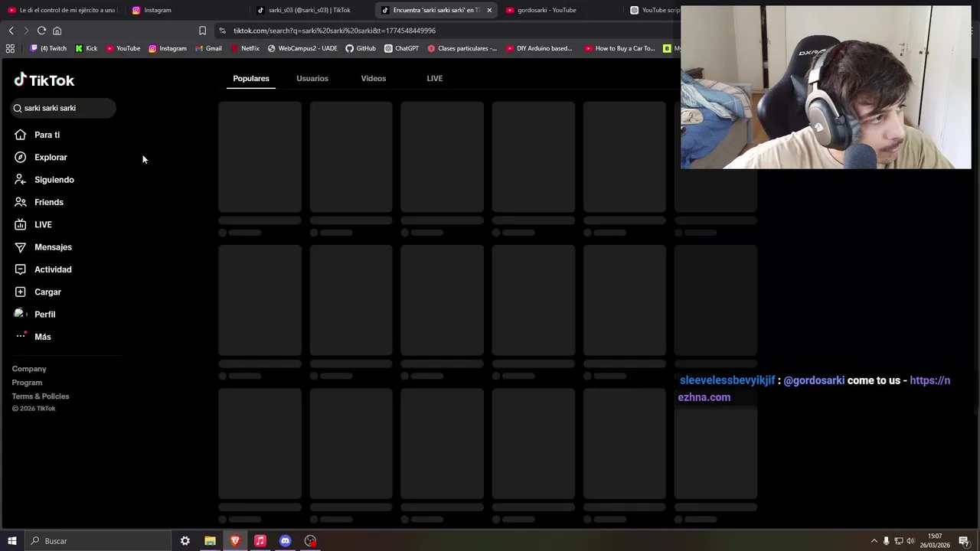Expand Terms & Policies section

41,396
